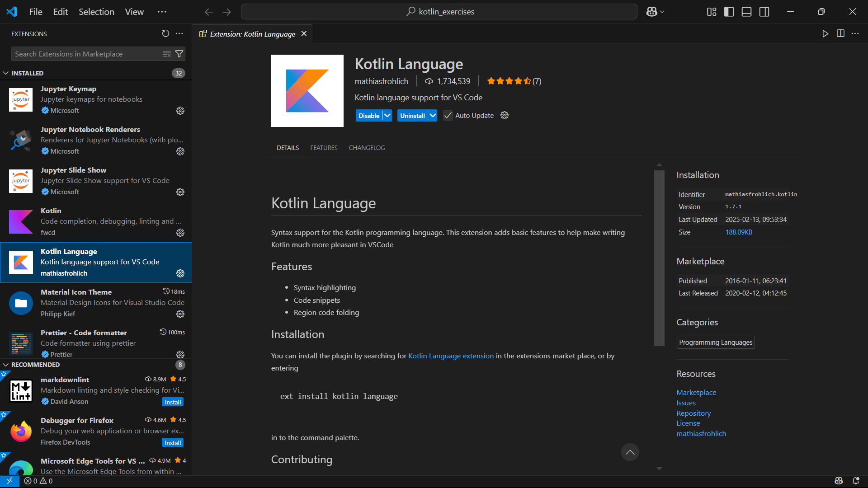Image resolution: width=868 pixels, height=488 pixels.
Task: Open Disable button dropdown arrow
Action: click(x=387, y=116)
